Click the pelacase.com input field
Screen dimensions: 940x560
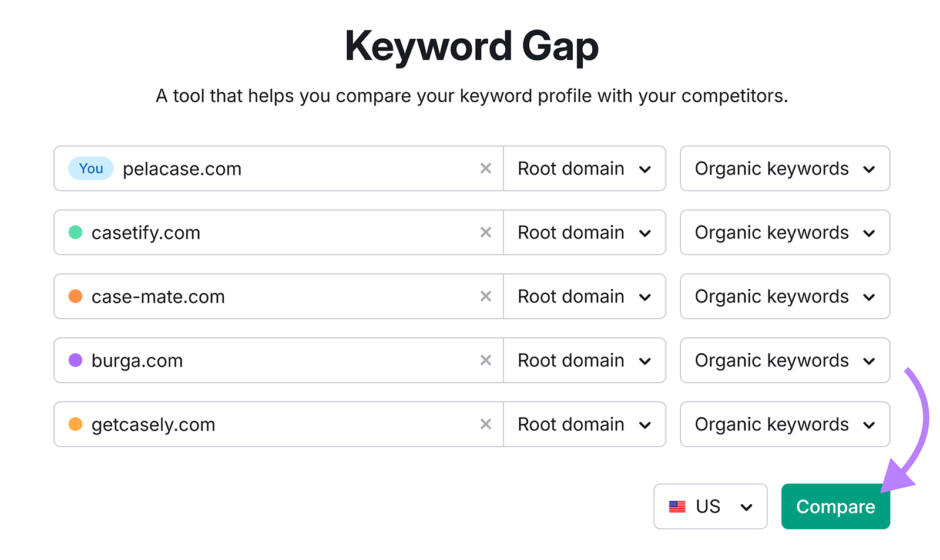(x=294, y=168)
